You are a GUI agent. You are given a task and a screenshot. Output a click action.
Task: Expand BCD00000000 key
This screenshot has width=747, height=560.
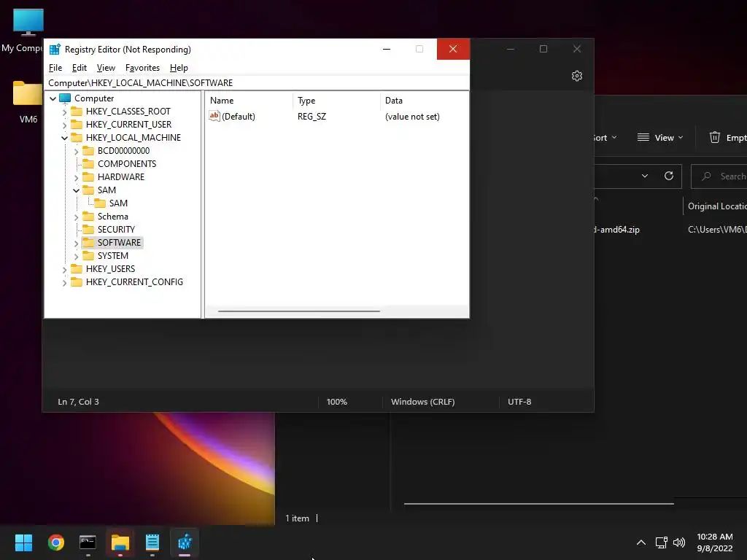coord(76,152)
